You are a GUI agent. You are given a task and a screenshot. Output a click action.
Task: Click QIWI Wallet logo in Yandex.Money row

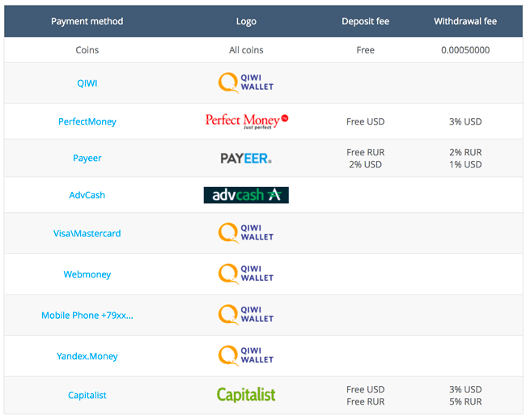(x=246, y=356)
